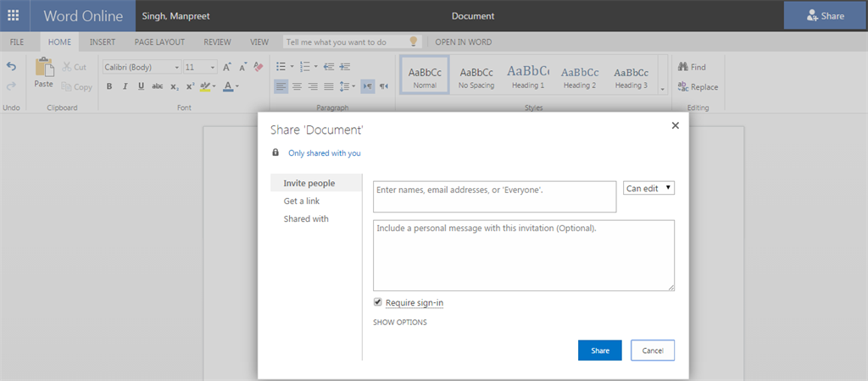Click the Only shared with you link
Viewport: 868px width, 381px height.
click(x=325, y=153)
